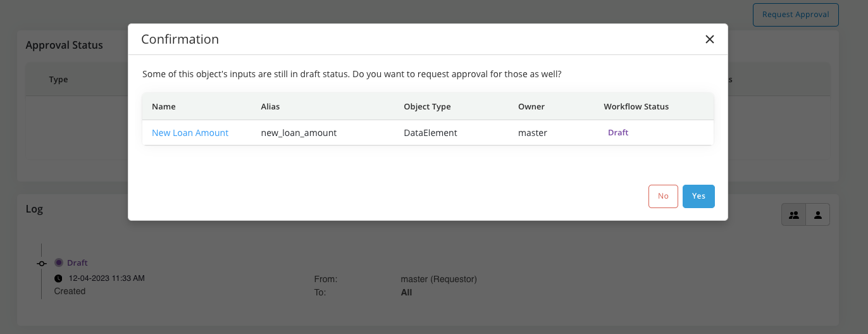Click the Owner column header

[531, 106]
